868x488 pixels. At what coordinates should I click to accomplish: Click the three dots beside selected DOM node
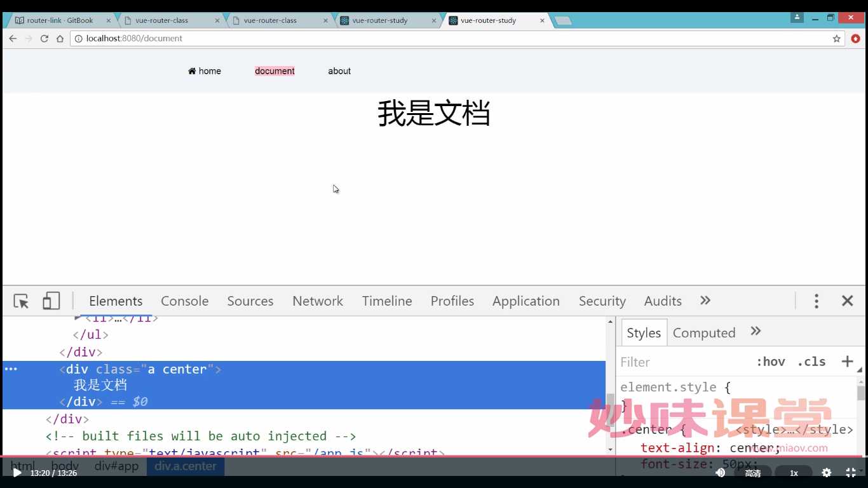pyautogui.click(x=11, y=369)
